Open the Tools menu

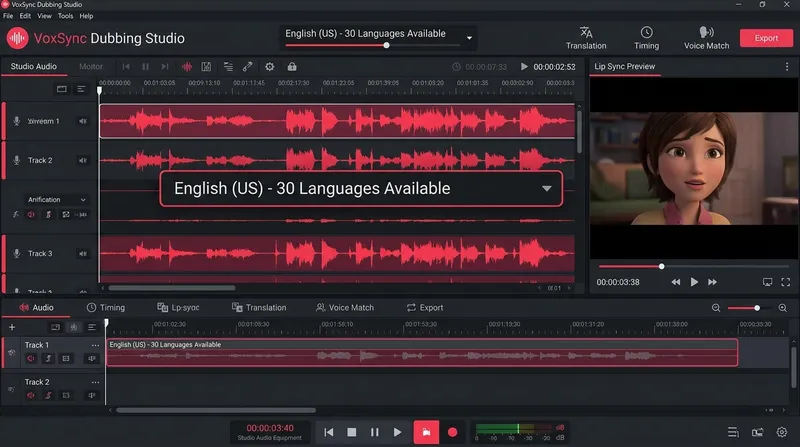65,16
